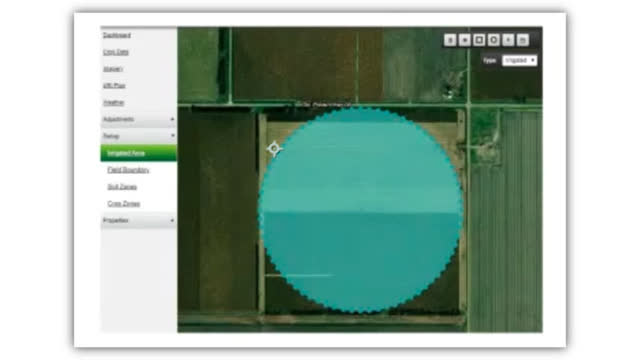Click the last map toolbar icon
This screenshot has width=640, height=360.
tap(523, 40)
